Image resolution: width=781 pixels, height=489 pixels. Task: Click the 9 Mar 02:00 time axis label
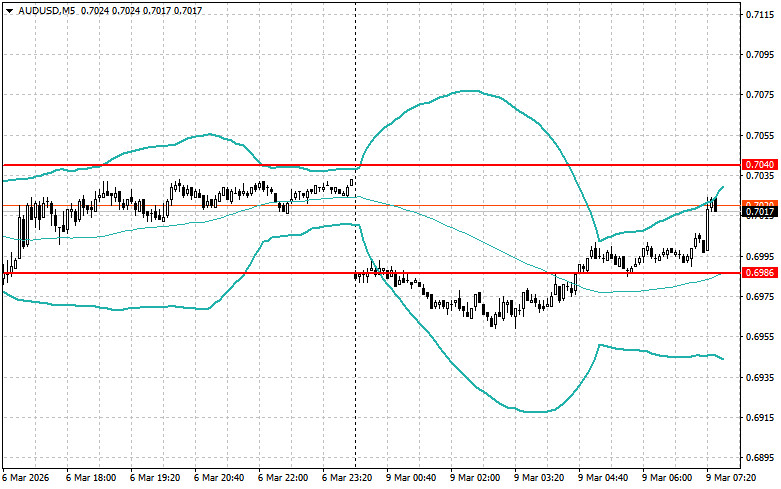[x=475, y=478]
